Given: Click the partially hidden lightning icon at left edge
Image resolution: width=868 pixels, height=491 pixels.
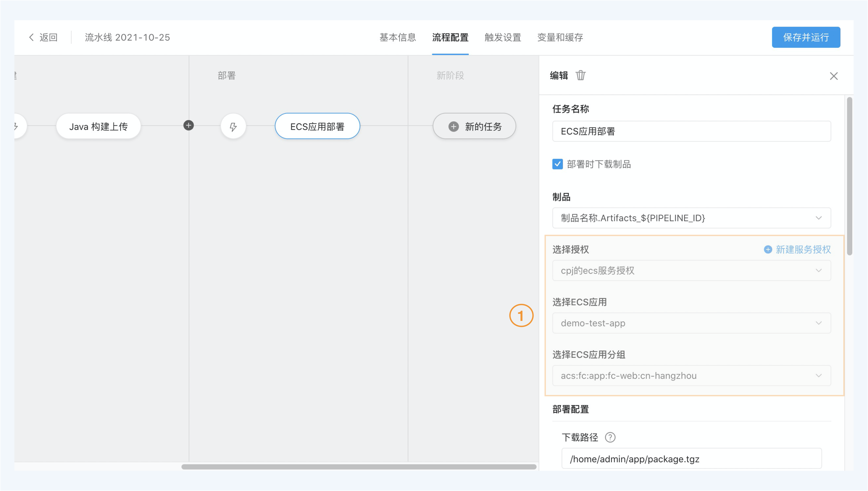Looking at the screenshot, I should pos(17,126).
